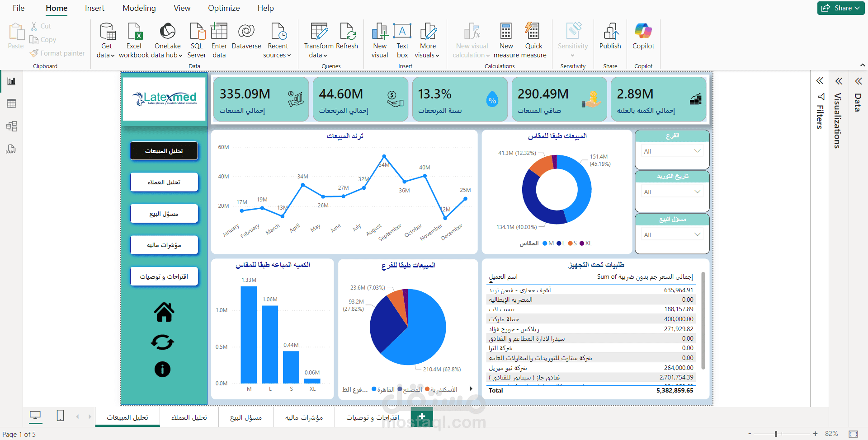Create a Quick measure
Screen dimensions: 868x440
(533, 41)
